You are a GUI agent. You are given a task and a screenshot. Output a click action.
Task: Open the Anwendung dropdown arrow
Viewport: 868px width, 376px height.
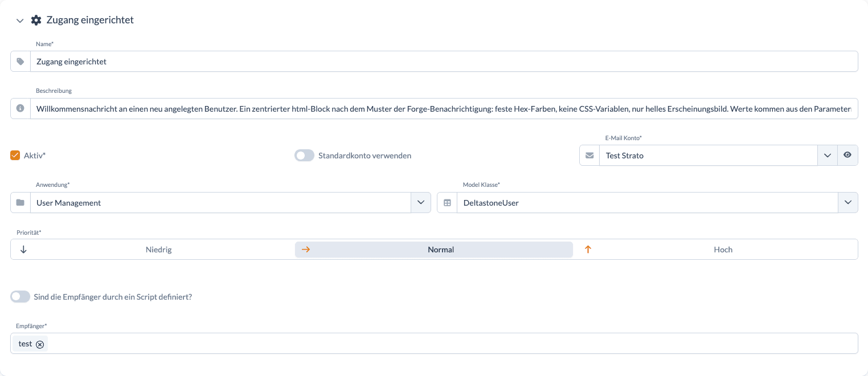(x=421, y=203)
